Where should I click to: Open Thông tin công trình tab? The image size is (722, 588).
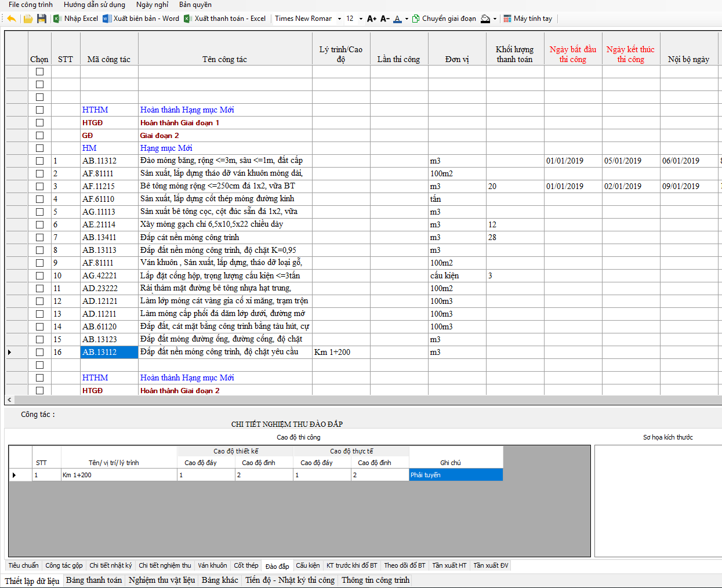pos(375,580)
